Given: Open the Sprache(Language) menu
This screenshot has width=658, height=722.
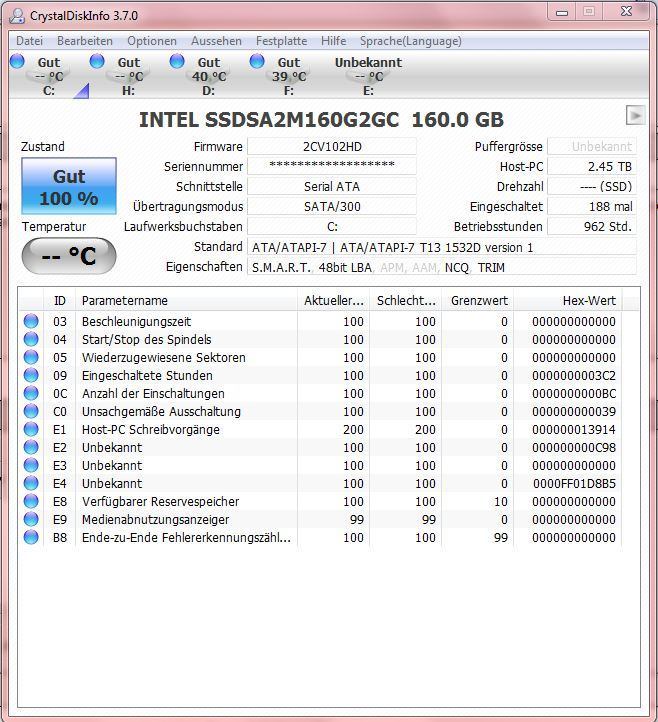Looking at the screenshot, I should coord(410,41).
